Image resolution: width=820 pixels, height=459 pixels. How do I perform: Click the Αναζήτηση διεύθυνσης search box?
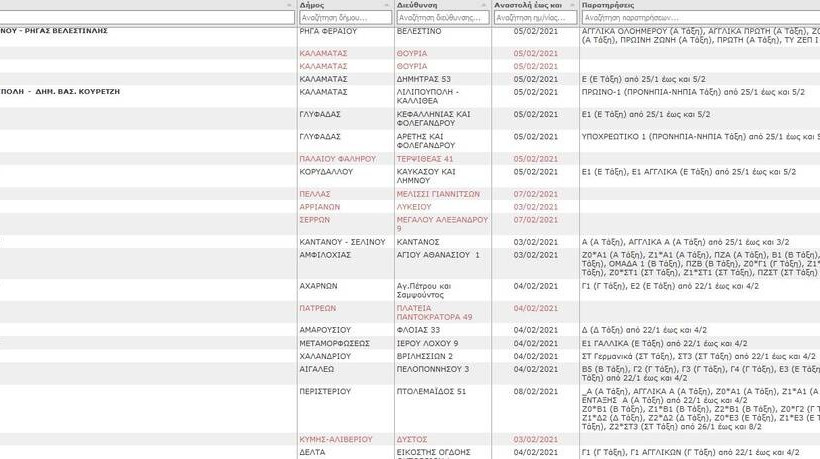pos(442,18)
